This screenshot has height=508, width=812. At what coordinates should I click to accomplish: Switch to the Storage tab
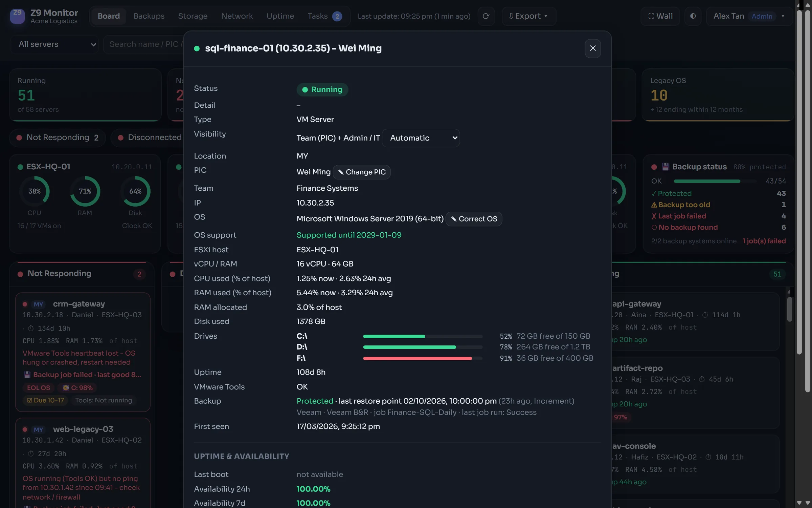[193, 16]
